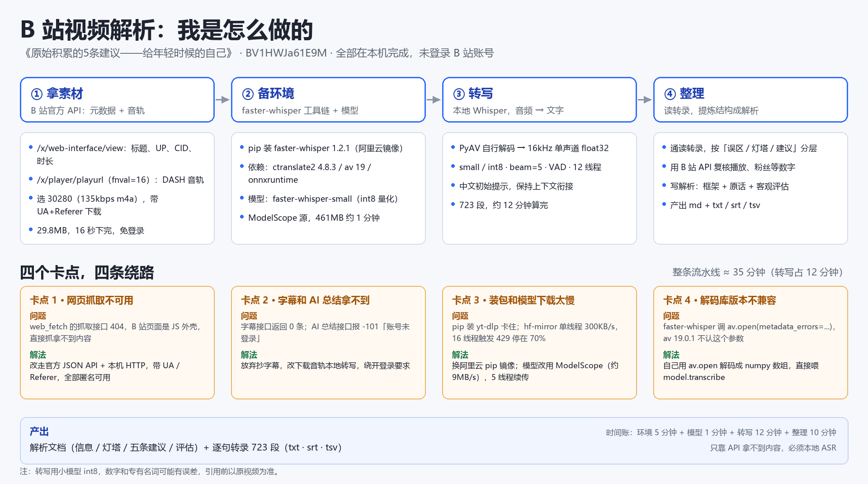The height and width of the screenshot is (484, 868).
Task: Click card title '卡点 2 · 字幕和 AI 总结拿不到'
Action: [305, 300]
